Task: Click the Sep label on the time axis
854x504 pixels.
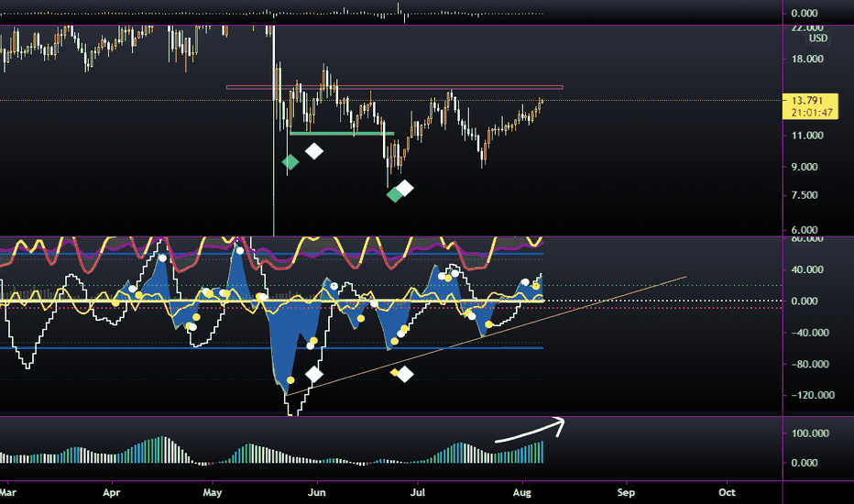Action: click(x=626, y=493)
